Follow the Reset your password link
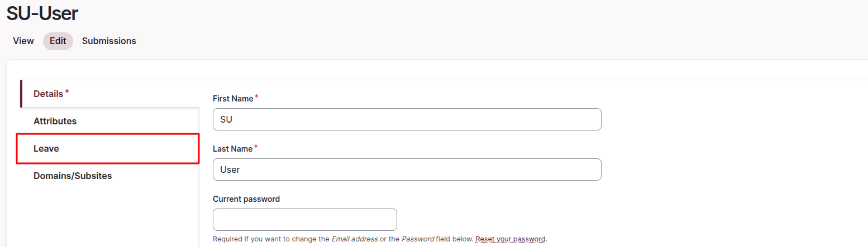868x247 pixels. tap(510, 239)
